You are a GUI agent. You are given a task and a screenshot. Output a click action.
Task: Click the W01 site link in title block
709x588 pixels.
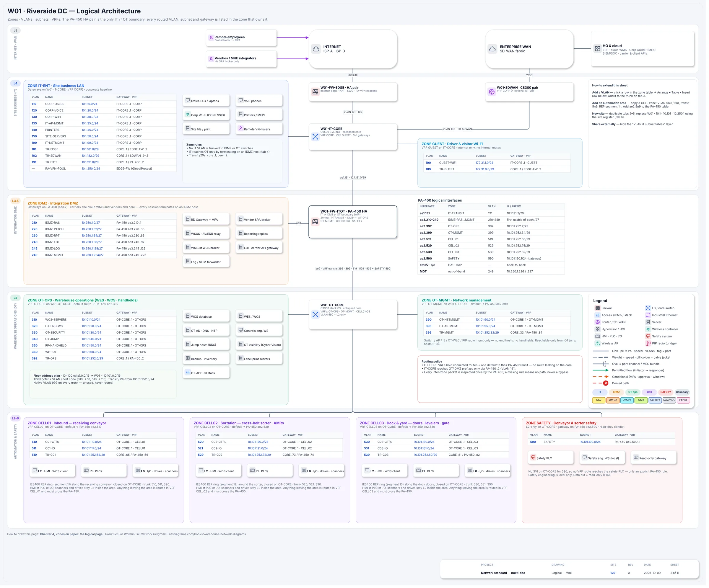click(x=613, y=573)
